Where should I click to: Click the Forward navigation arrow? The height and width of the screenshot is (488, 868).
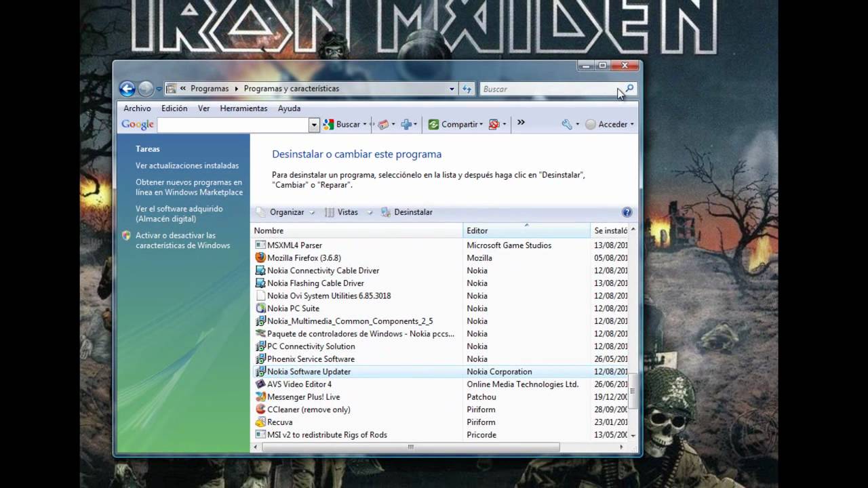click(145, 89)
